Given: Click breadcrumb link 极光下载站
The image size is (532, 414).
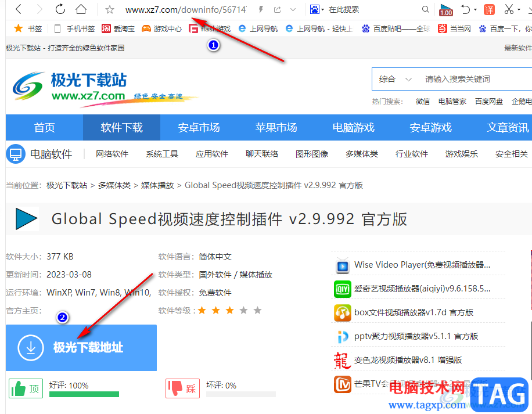Looking at the screenshot, I should [67, 185].
